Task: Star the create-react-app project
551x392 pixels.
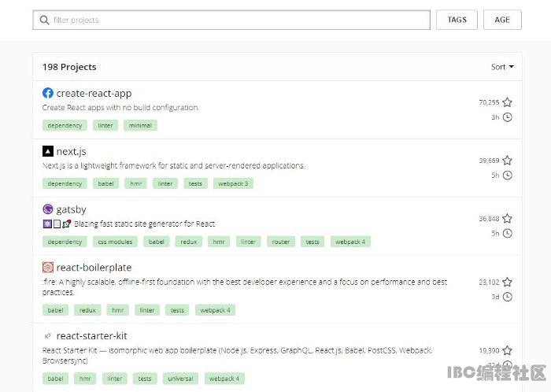Action: (507, 102)
